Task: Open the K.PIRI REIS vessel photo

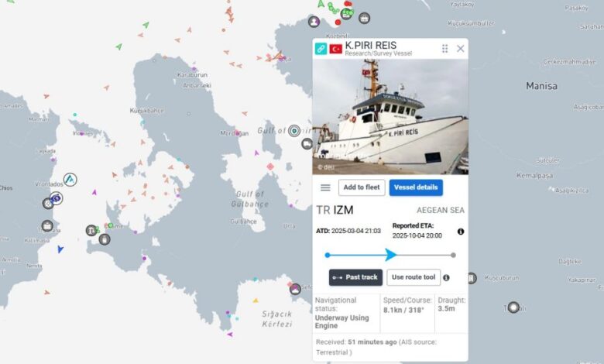Action: pos(390,117)
